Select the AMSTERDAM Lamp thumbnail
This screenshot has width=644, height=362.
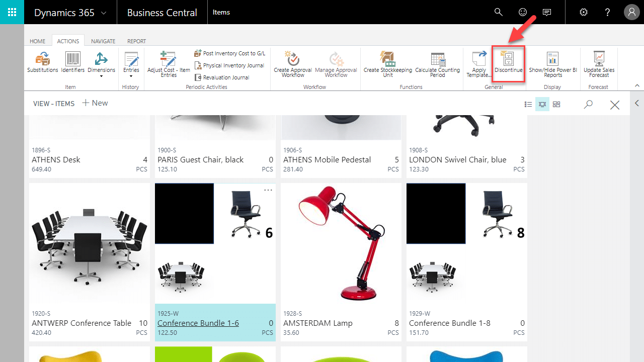tap(341, 243)
